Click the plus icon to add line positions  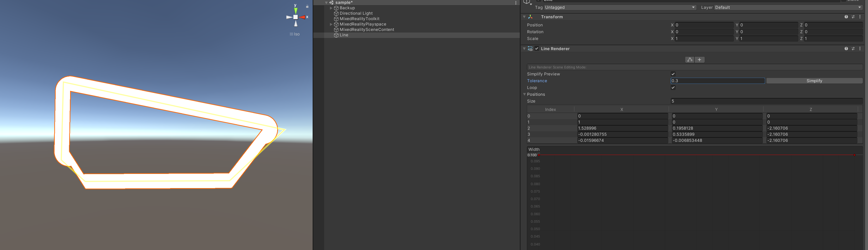(x=700, y=60)
